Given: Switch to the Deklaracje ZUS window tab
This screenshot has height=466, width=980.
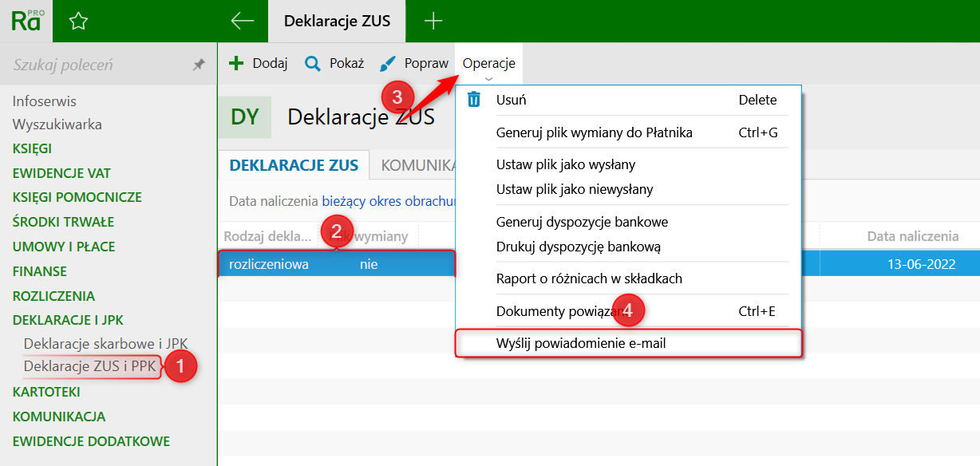Looking at the screenshot, I should pyautogui.click(x=337, y=21).
